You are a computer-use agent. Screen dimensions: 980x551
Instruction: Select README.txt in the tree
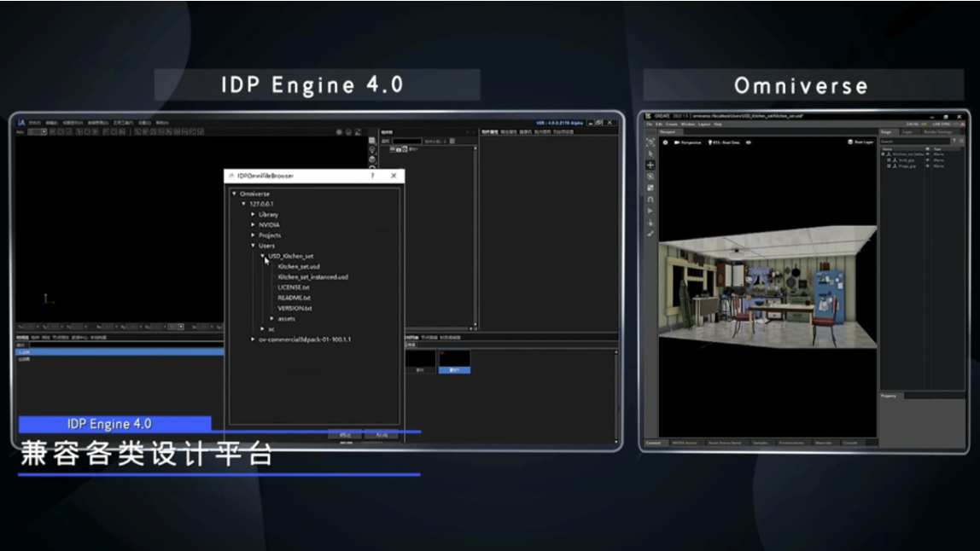pos(294,298)
